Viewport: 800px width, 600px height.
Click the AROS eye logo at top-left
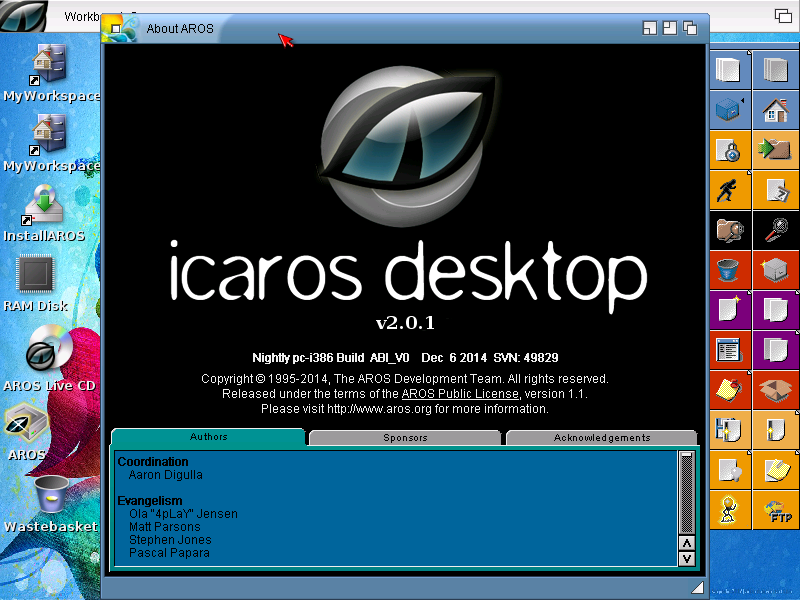(23, 15)
